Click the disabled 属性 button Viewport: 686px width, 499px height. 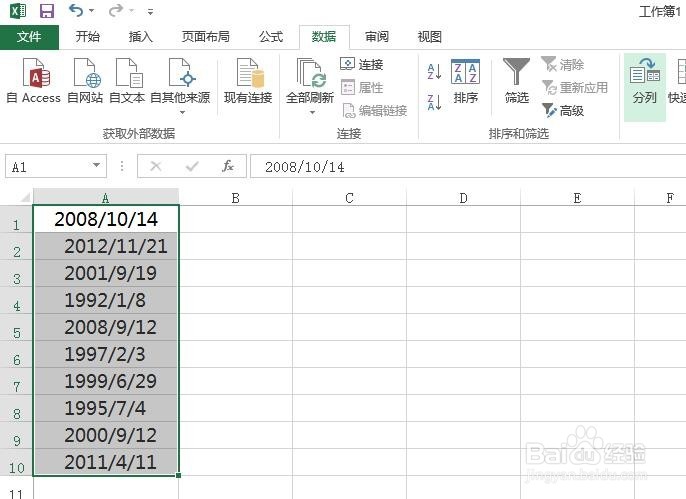click(362, 87)
